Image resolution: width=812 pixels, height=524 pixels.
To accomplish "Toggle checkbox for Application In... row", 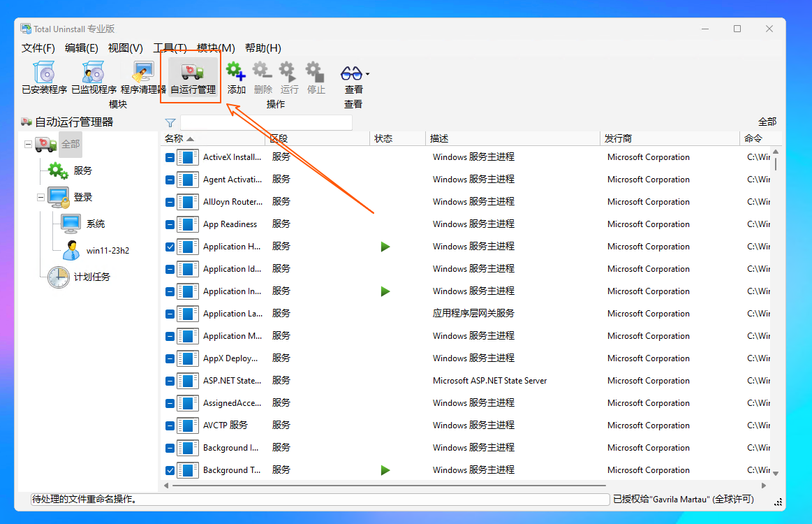I will coord(170,291).
